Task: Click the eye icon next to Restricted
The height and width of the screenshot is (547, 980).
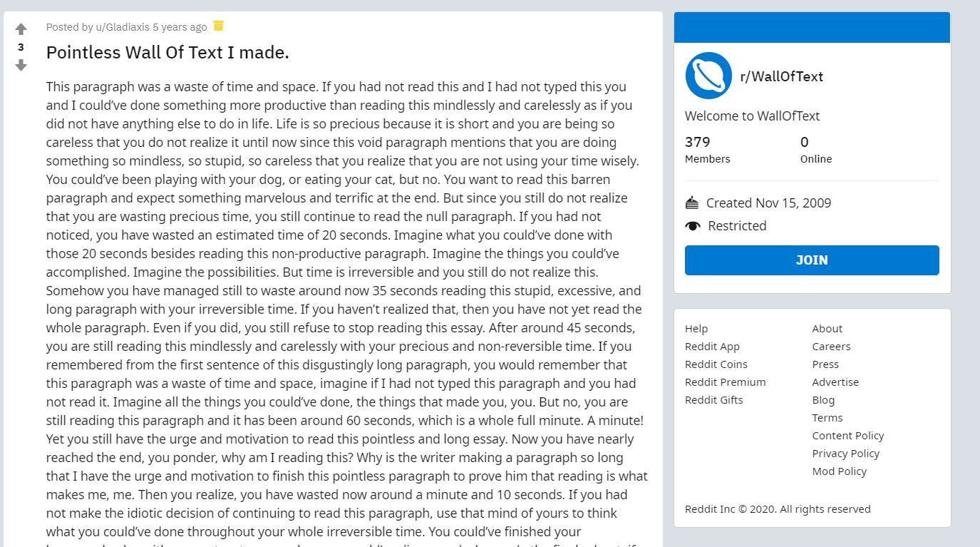Action: click(x=693, y=226)
